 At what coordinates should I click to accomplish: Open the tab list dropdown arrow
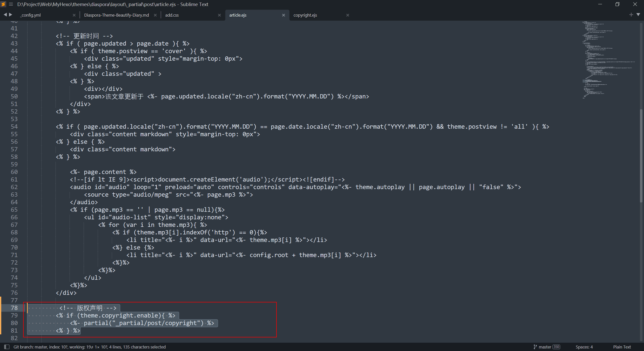(x=638, y=15)
